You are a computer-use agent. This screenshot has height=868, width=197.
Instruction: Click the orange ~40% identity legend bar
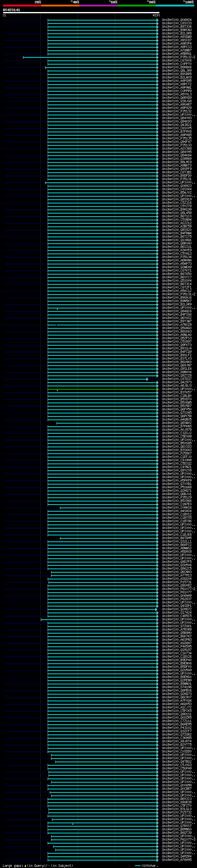(x=60, y=6)
